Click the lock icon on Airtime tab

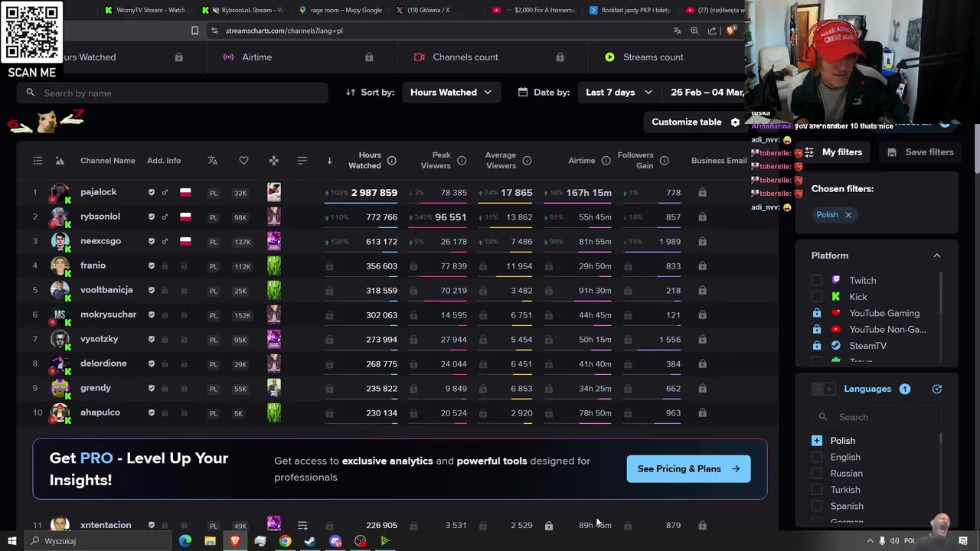pyautogui.click(x=369, y=57)
